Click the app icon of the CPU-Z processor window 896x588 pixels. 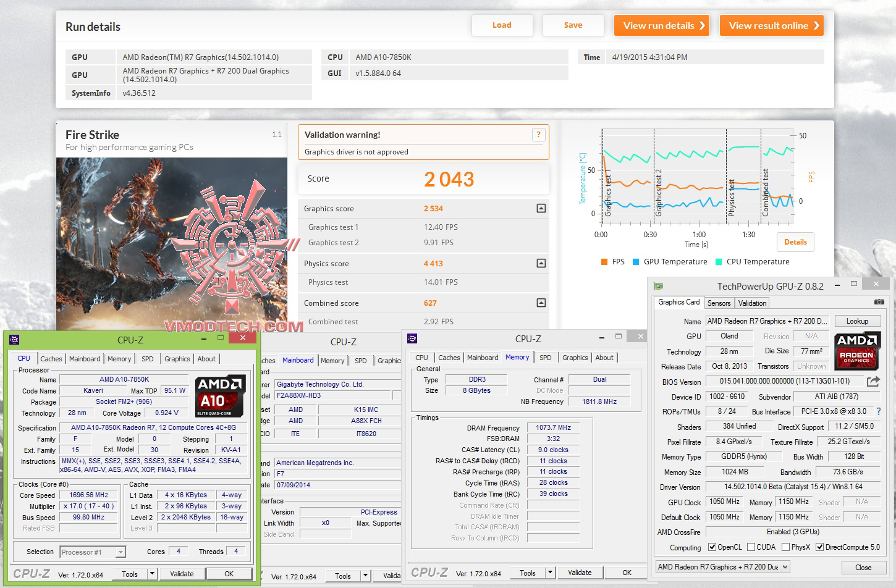[x=15, y=340]
